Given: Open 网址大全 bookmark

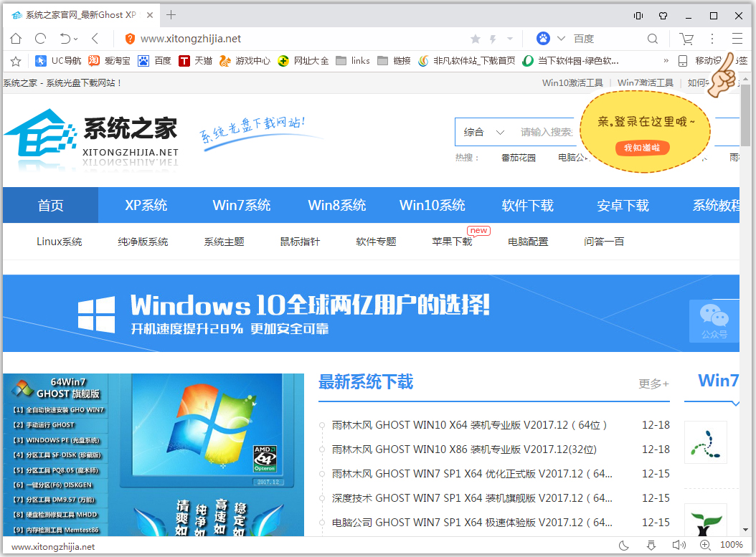Looking at the screenshot, I should (x=303, y=61).
